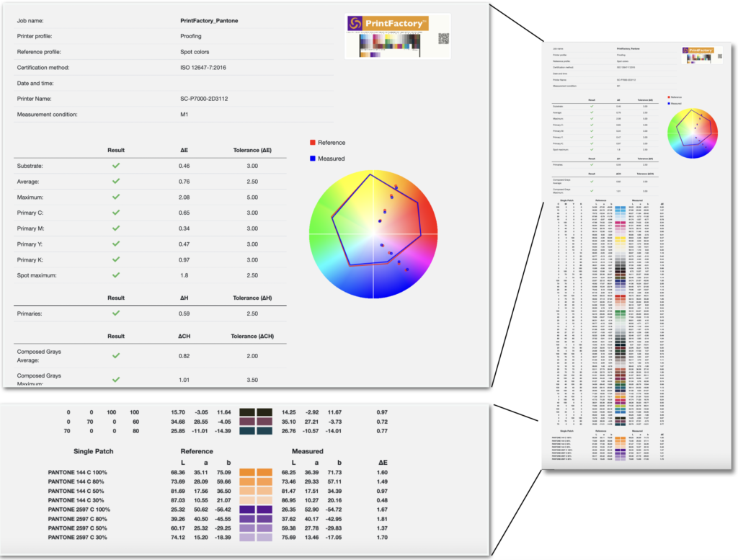Click the Primaries ΔH value 0.59
Screen dimensions: 738x560
click(184, 314)
